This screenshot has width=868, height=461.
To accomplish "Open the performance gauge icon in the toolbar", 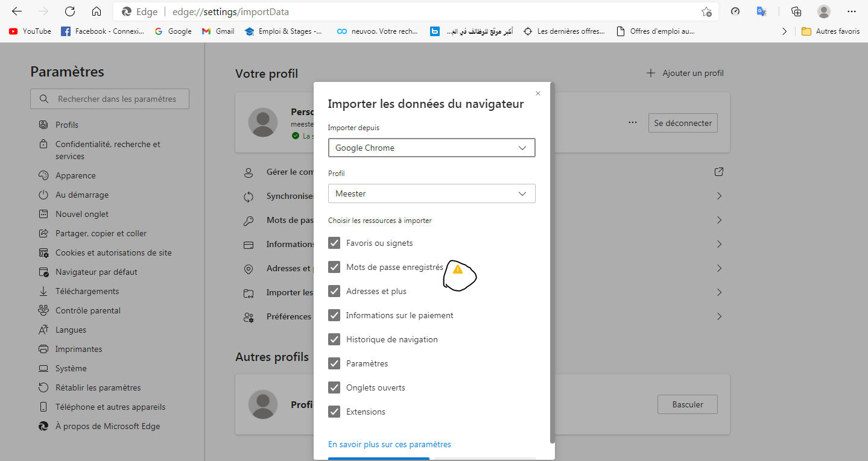I will tap(735, 11).
